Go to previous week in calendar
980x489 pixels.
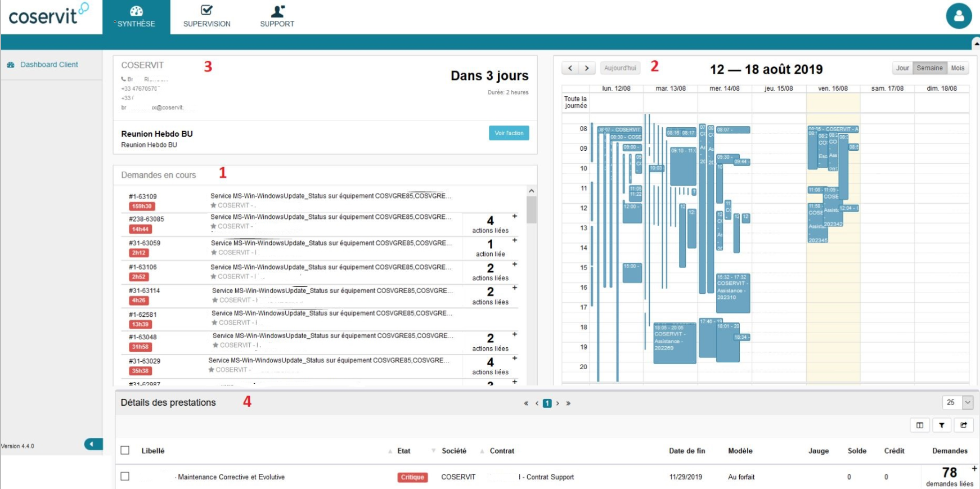tap(570, 68)
